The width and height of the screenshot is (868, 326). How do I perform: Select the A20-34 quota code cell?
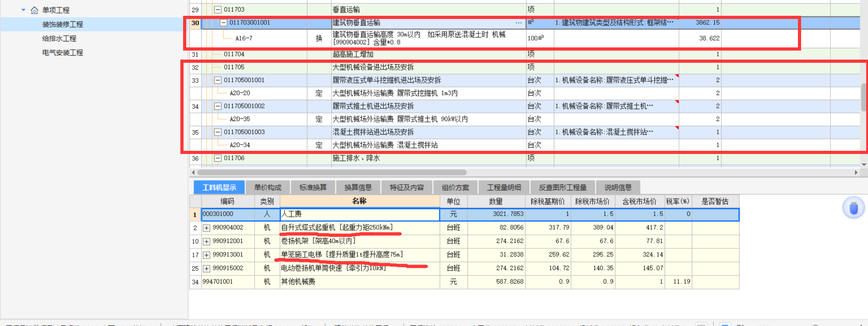[x=240, y=145]
